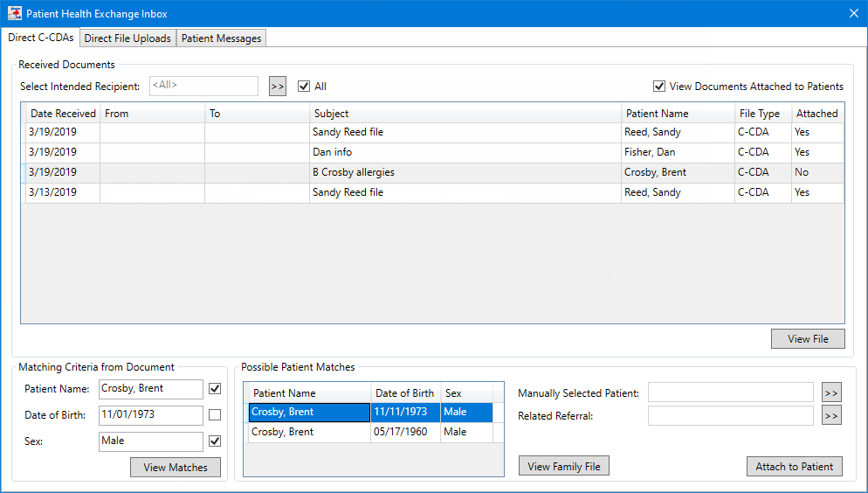This screenshot has width=868, height=493.
Task: Enable the Date of Birth matching checkbox
Action: coord(215,414)
